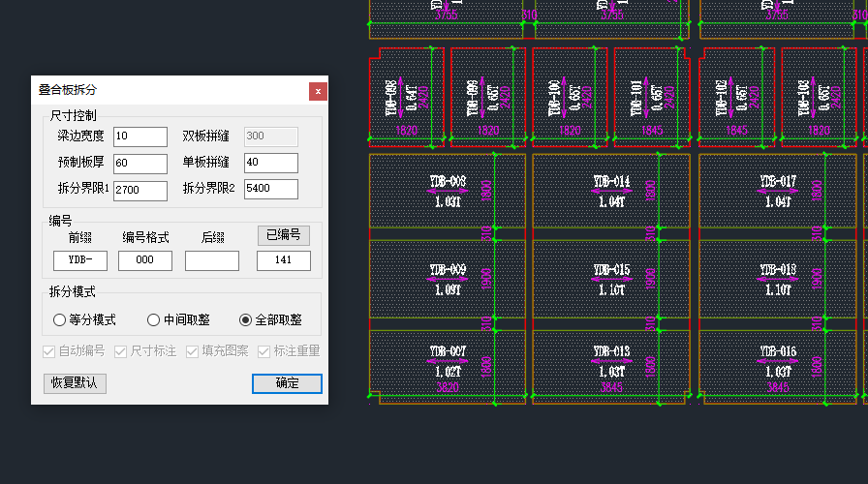868x484 pixels.
Task: Click the empty 后缀 suffix field
Action: click(x=211, y=260)
